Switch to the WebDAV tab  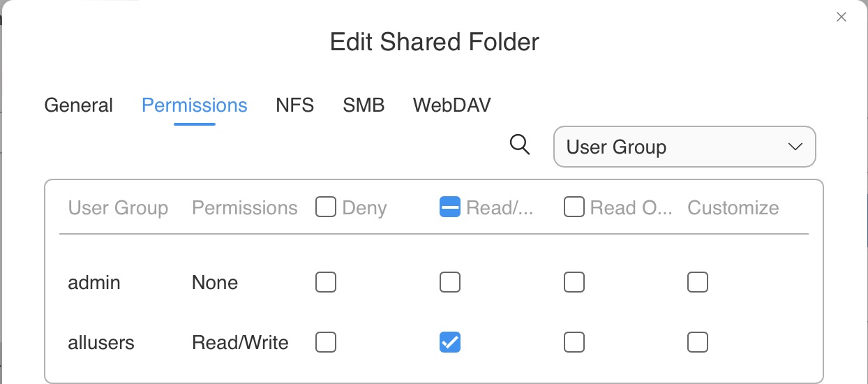(452, 105)
